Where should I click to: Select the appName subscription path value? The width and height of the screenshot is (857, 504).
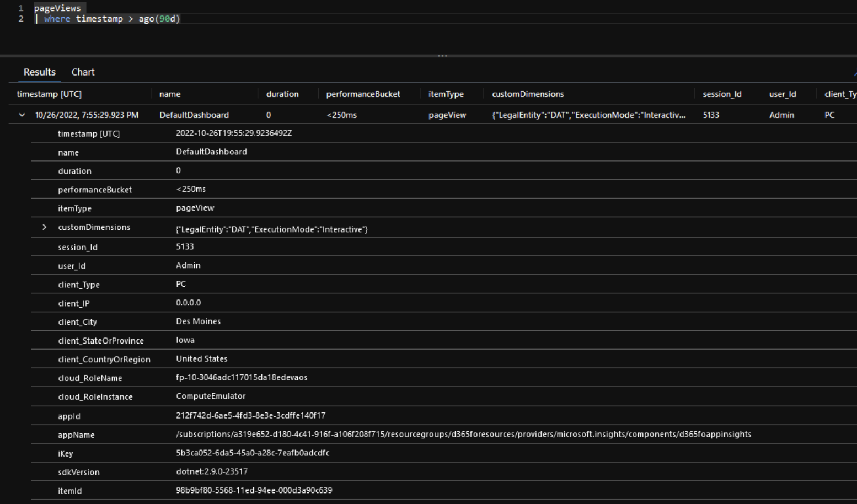coord(463,435)
